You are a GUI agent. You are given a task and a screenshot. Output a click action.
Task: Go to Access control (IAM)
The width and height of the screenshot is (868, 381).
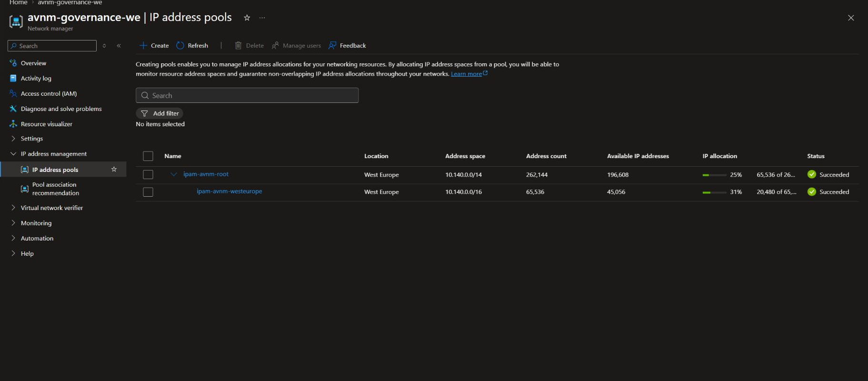[x=49, y=93]
